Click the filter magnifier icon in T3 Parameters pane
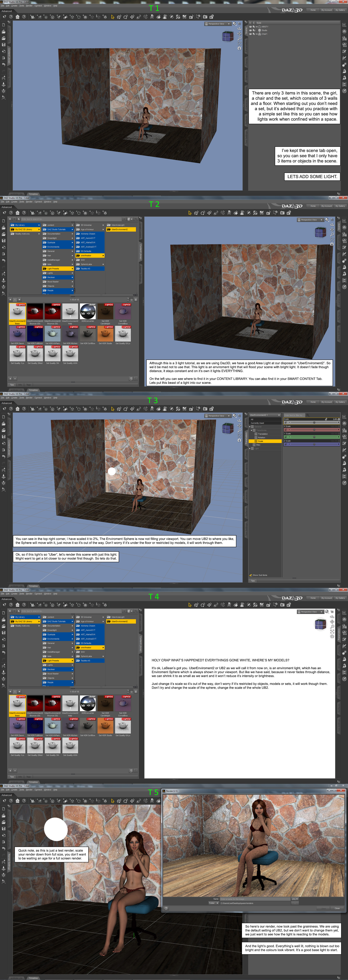The image size is (348, 980). tap(308, 415)
